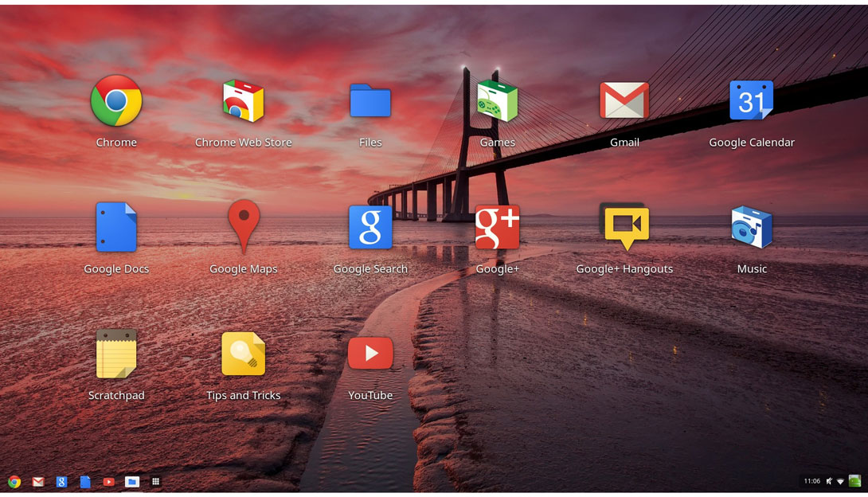Open the Files folder app
Image resolution: width=868 pixels, height=497 pixels.
click(370, 100)
